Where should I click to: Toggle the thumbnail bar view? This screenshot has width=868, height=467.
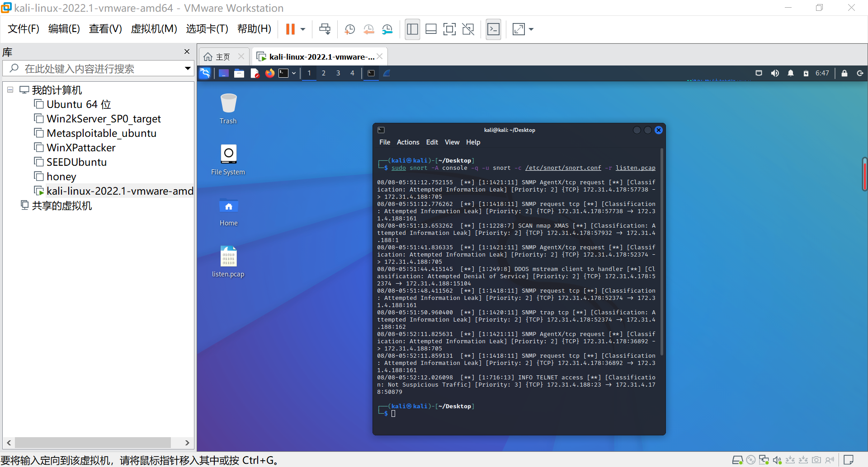click(x=431, y=29)
